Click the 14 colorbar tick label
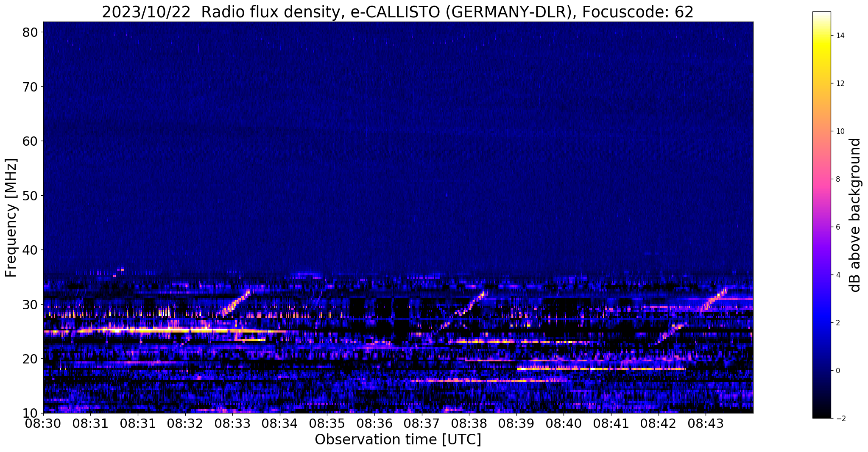This screenshot has height=452, width=868. [840, 36]
